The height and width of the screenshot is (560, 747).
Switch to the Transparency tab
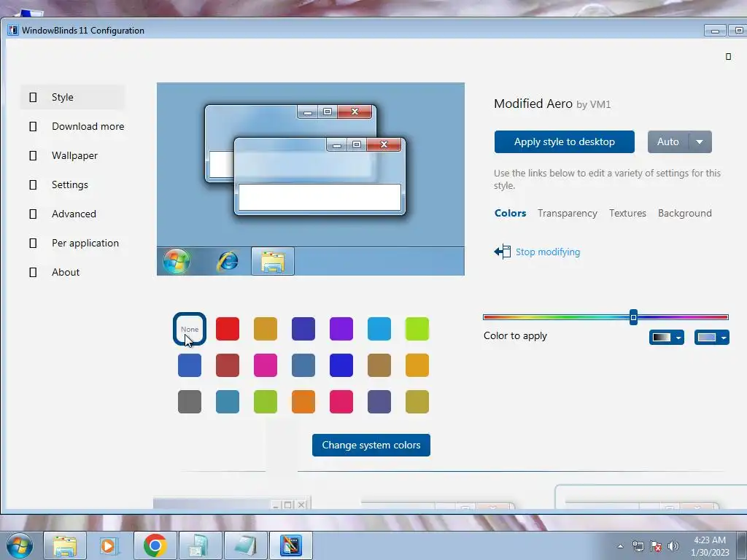click(568, 214)
